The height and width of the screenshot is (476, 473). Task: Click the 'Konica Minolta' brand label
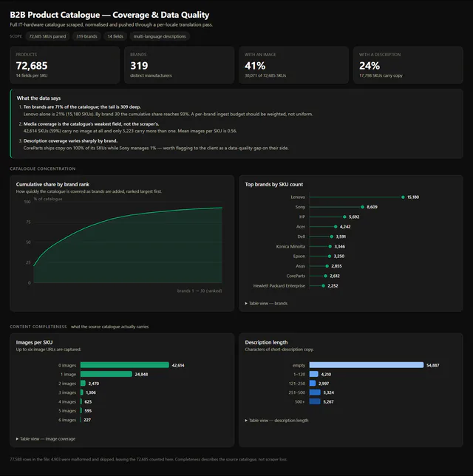290,247
